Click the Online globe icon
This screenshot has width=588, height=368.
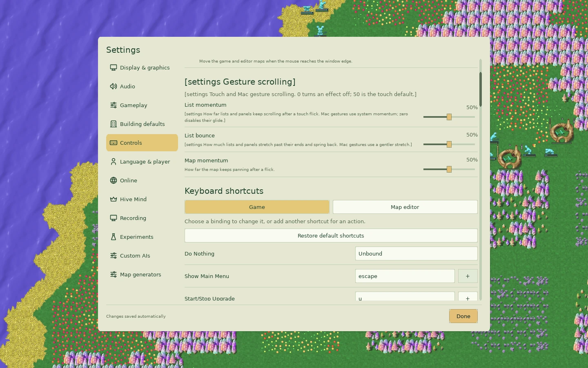(x=114, y=180)
